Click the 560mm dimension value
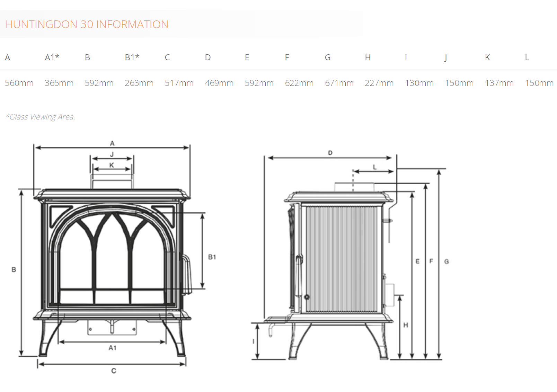This screenshot has width=557, height=392. 19,83
